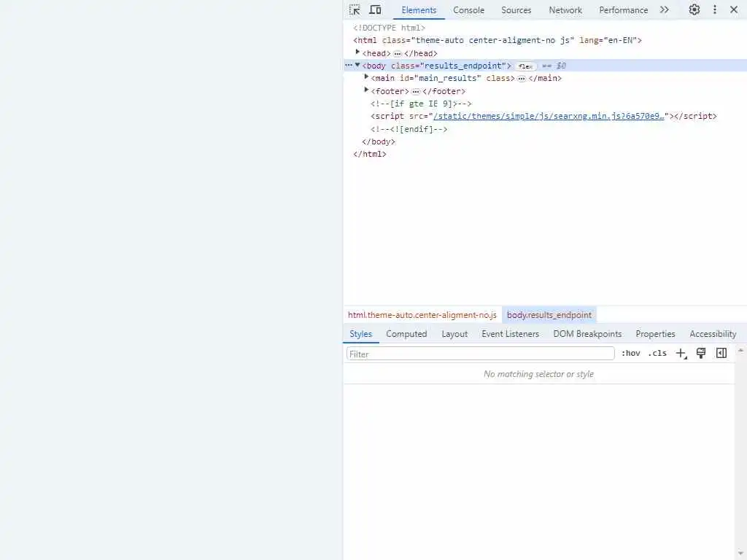Screen dimensions: 747x560
Task: Open the searxng.min.js script link
Action: click(x=549, y=116)
